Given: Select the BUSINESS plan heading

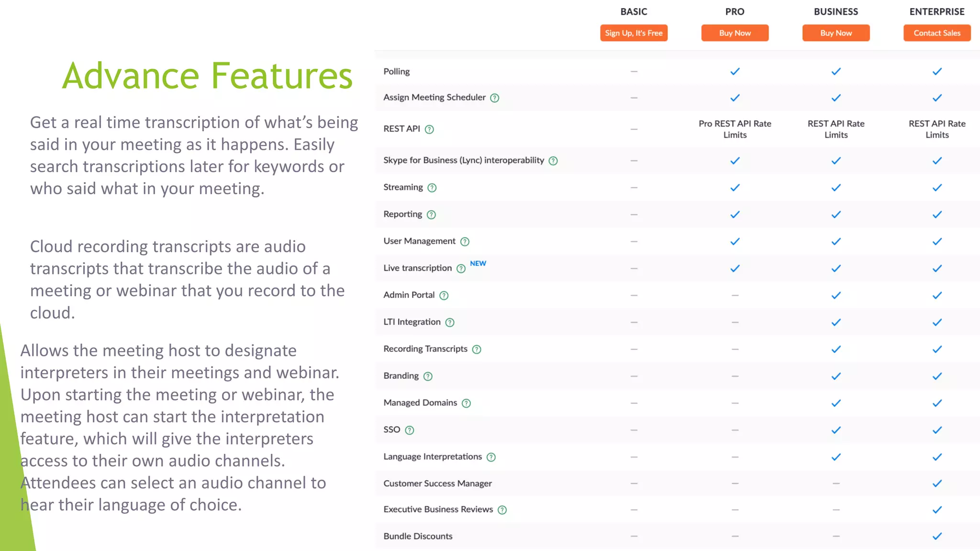Looking at the screenshot, I should click(x=836, y=11).
